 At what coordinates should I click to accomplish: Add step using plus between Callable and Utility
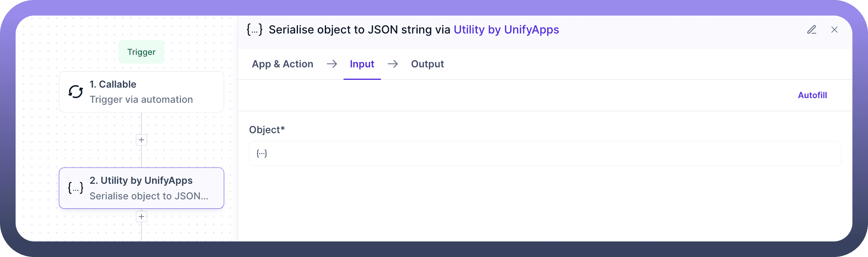point(141,140)
